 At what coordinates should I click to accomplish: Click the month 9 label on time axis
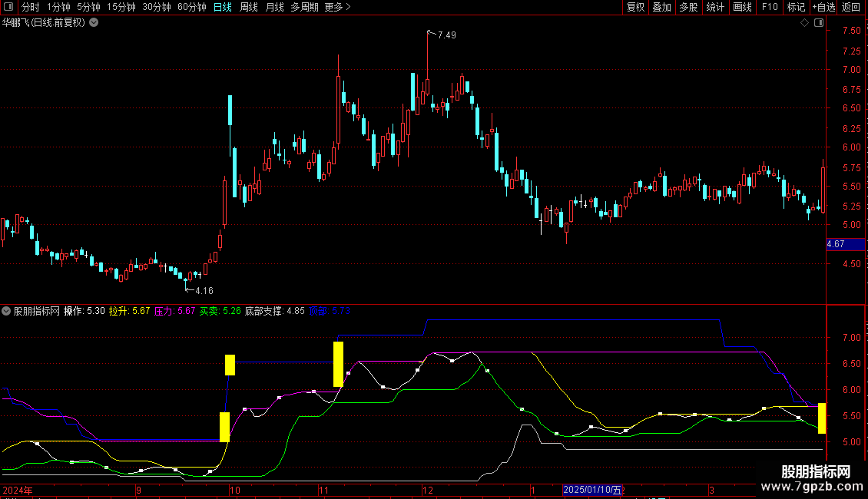click(x=138, y=490)
